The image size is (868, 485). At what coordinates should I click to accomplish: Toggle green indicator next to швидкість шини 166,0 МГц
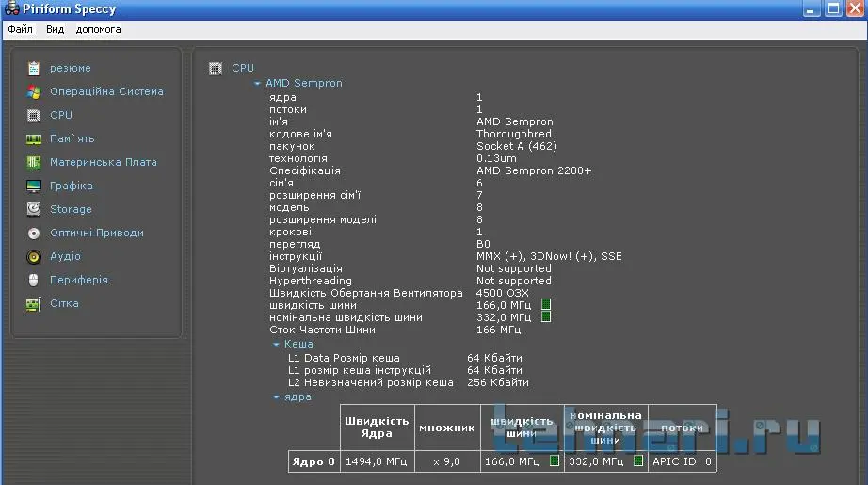(546, 305)
